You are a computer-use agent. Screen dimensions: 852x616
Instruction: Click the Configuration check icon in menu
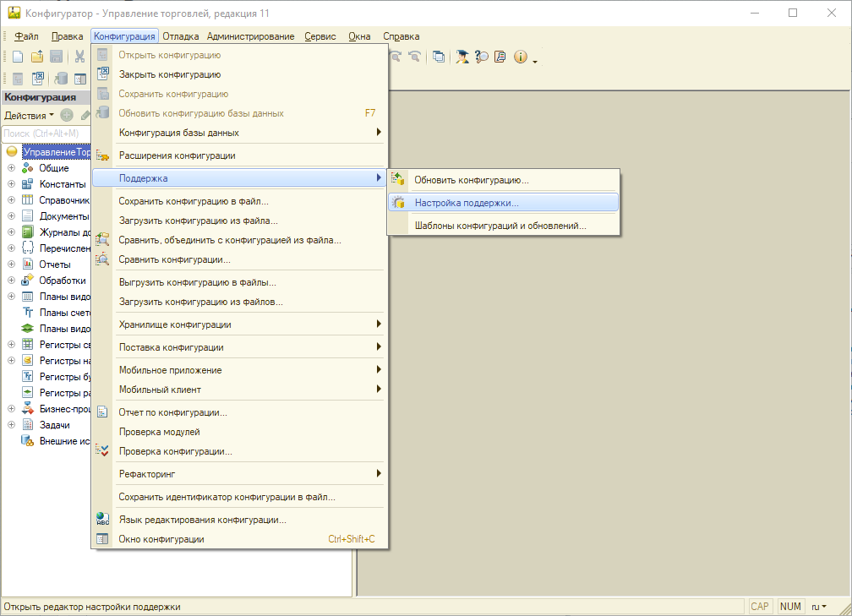pos(103,451)
